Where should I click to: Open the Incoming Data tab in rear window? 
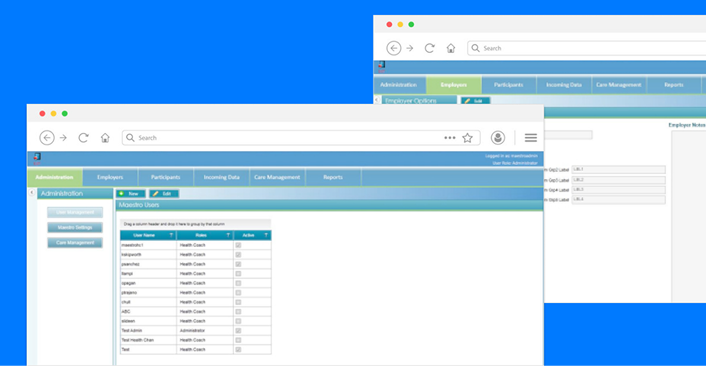click(564, 85)
